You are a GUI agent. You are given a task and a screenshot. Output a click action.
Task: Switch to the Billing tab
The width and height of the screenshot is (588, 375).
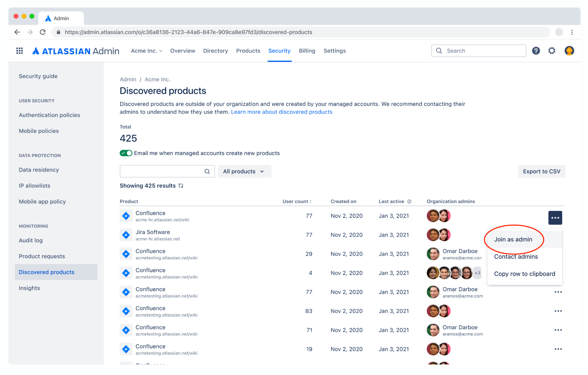click(x=307, y=51)
